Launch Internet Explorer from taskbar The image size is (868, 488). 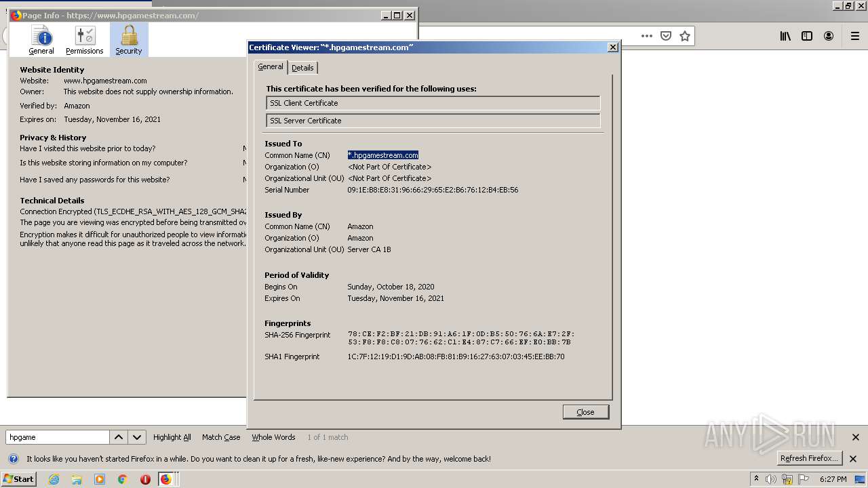click(54, 479)
